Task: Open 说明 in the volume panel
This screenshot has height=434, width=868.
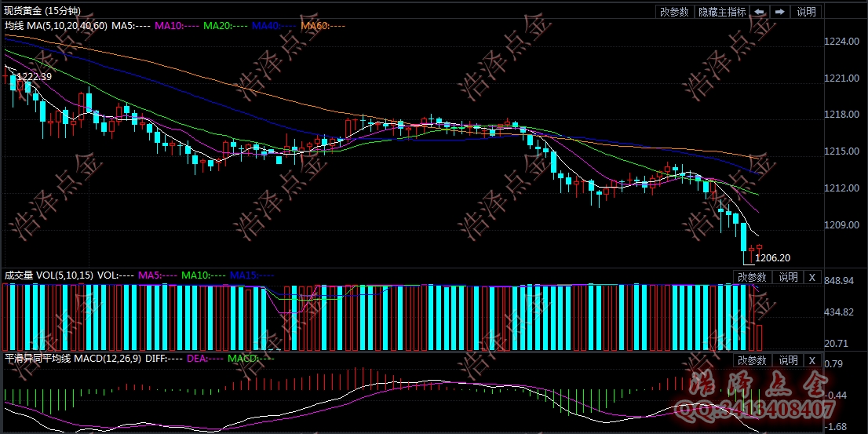Action: (787, 277)
